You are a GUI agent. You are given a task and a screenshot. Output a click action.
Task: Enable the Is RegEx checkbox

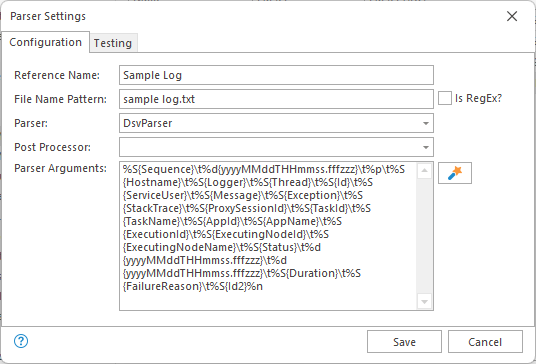pyautogui.click(x=445, y=98)
